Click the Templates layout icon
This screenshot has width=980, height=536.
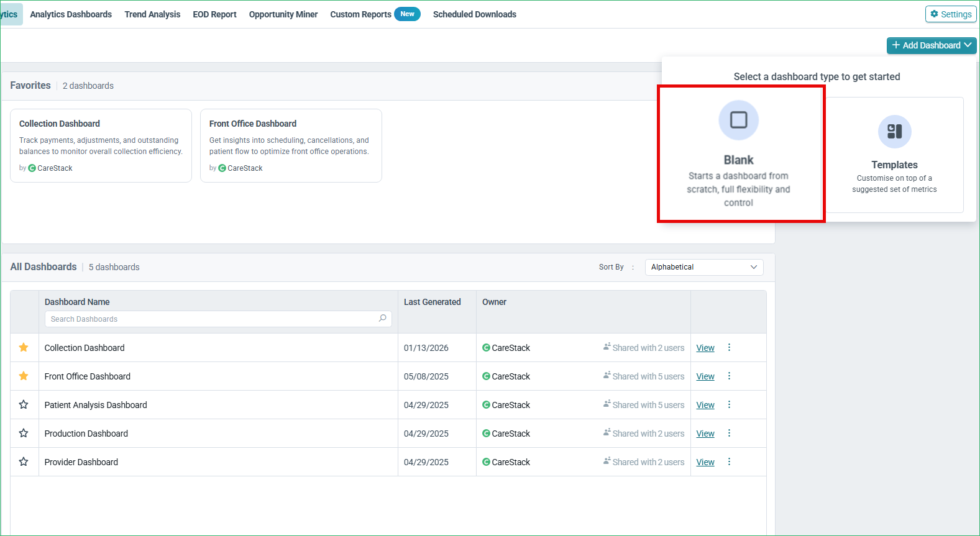[894, 131]
